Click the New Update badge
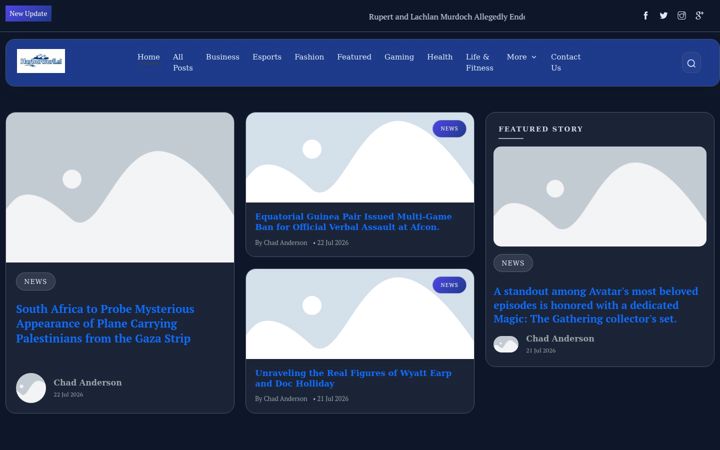Image resolution: width=720 pixels, height=450 pixels. [28, 13]
